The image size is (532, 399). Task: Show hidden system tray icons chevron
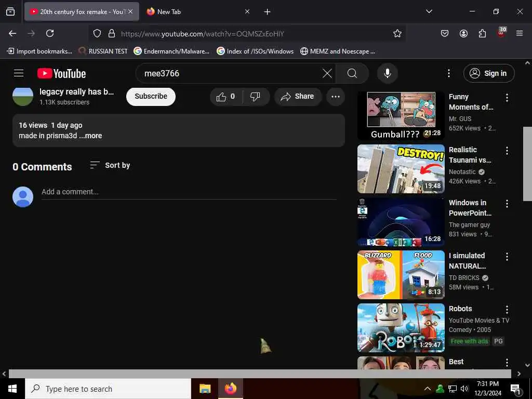(x=428, y=389)
